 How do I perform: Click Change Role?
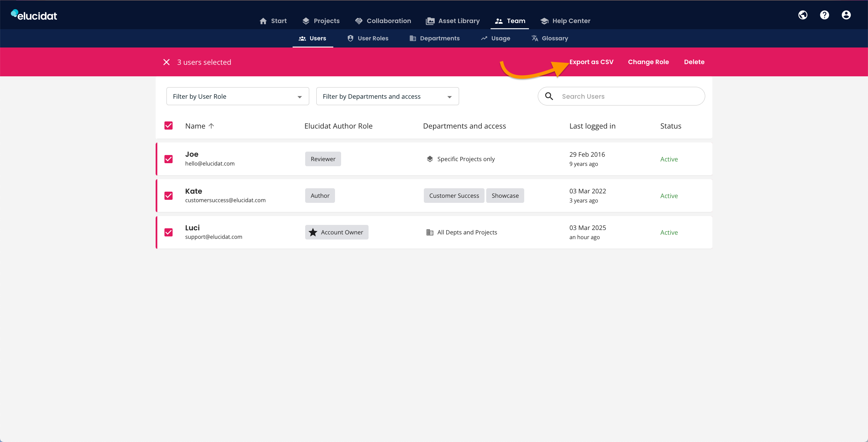click(648, 62)
